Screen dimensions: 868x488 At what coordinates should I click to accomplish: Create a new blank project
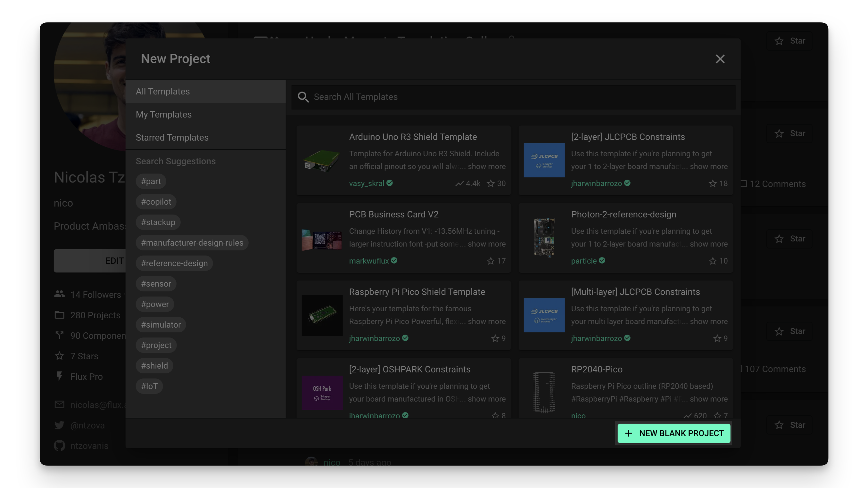(674, 433)
